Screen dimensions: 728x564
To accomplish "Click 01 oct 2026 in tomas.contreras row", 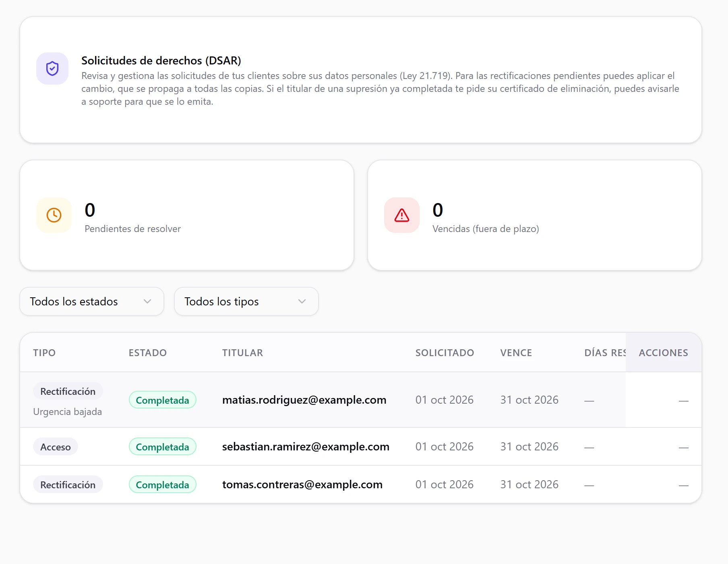I will [445, 485].
